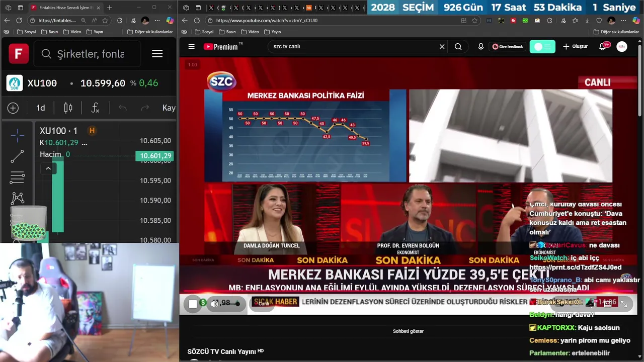Mute the video with the speaker icon

click(x=215, y=303)
